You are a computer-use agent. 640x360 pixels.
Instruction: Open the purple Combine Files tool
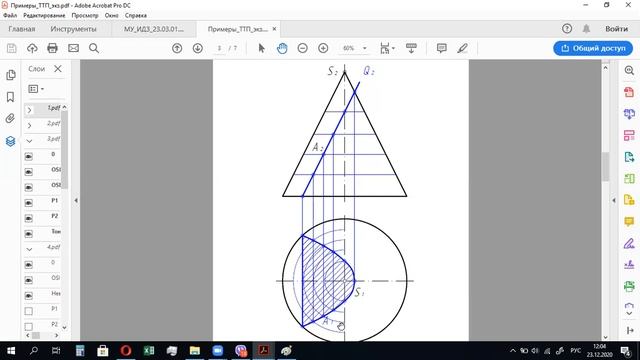point(629,114)
